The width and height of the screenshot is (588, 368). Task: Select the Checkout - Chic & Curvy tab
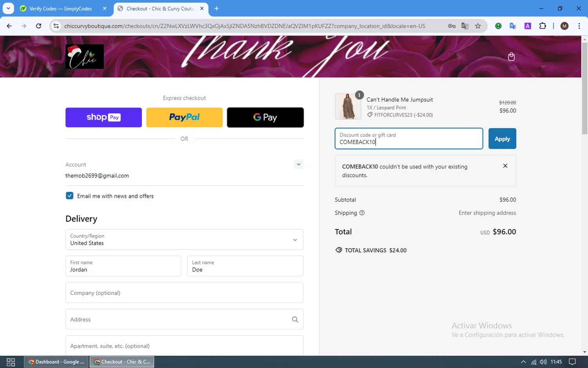coord(161,8)
